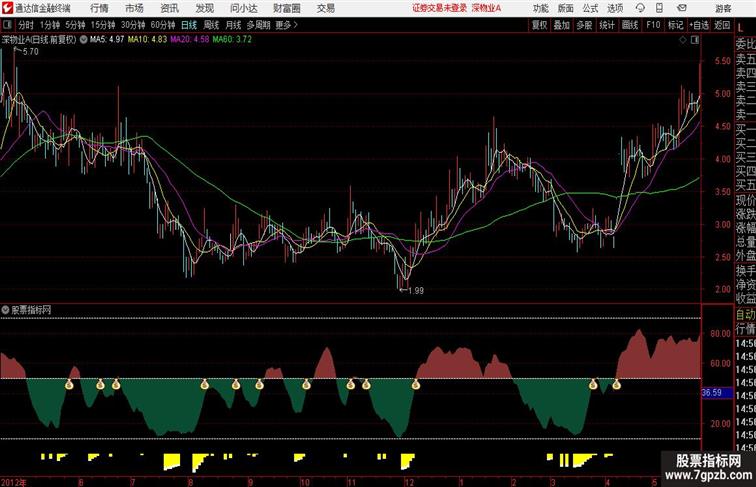The image size is (756, 487).
Task: Click the diamond icon at chart top-right
Action: pos(683,40)
